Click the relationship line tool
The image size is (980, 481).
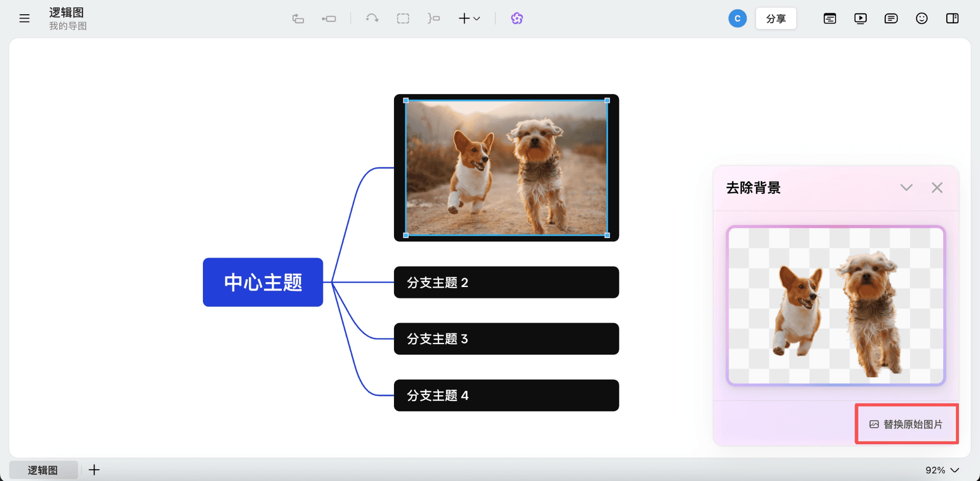coord(372,18)
